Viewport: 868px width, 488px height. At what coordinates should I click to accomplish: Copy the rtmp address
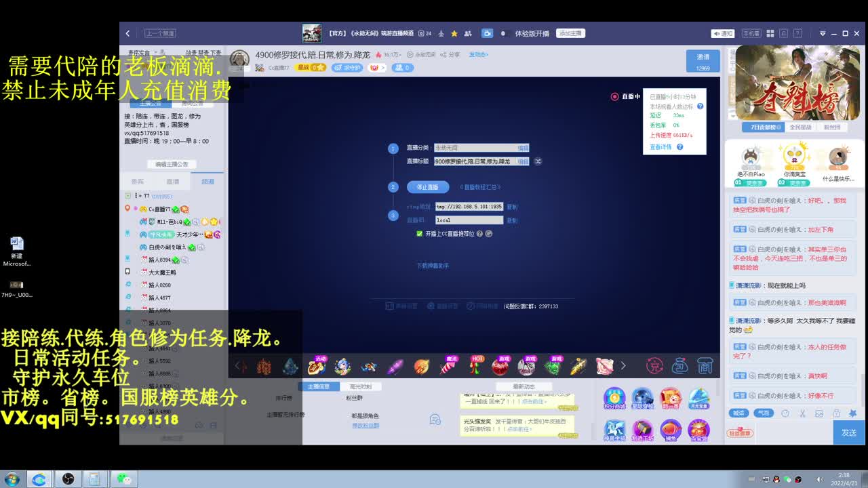[x=512, y=207]
